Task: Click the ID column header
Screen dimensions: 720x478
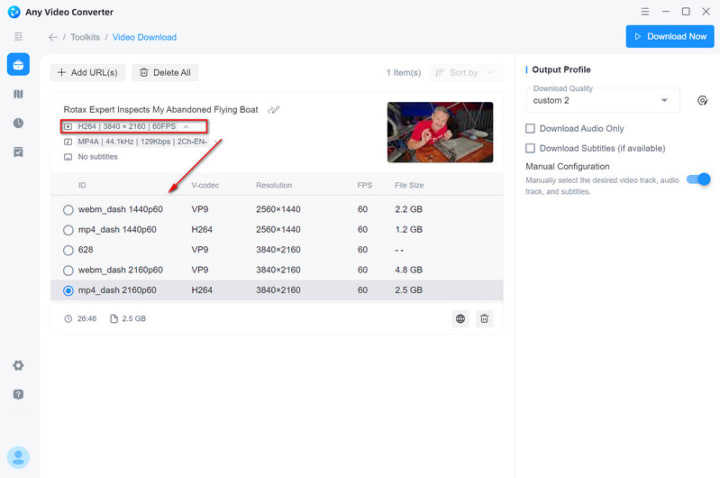Action: [x=82, y=185]
